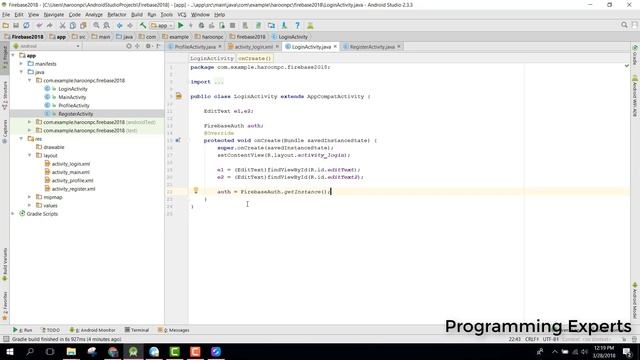Click the Open folder toolbar icon
The width and height of the screenshot is (640, 360).
(6, 25)
